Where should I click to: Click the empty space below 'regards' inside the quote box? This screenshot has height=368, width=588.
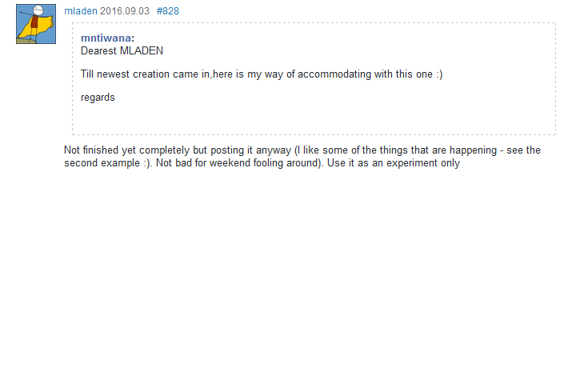pyautogui.click(x=314, y=118)
